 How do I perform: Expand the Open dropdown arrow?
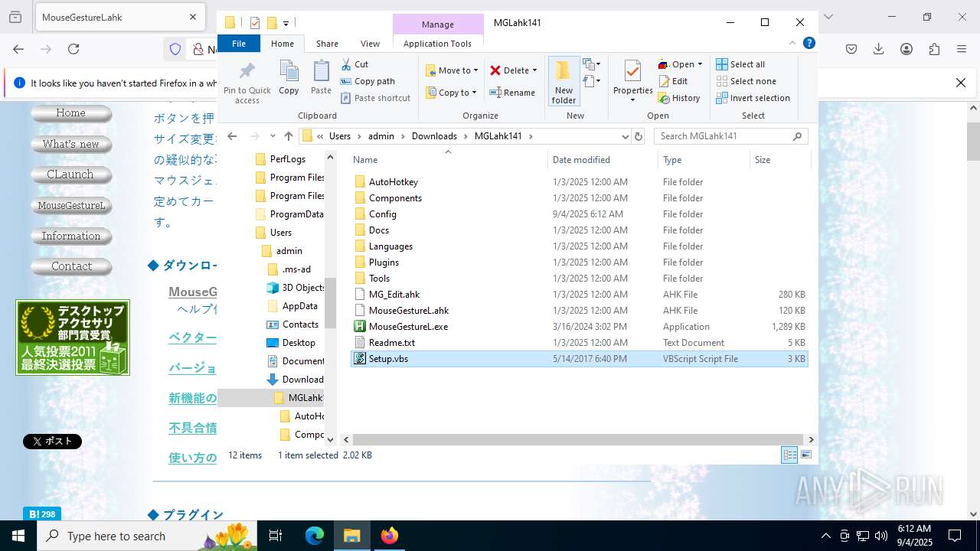tap(700, 64)
